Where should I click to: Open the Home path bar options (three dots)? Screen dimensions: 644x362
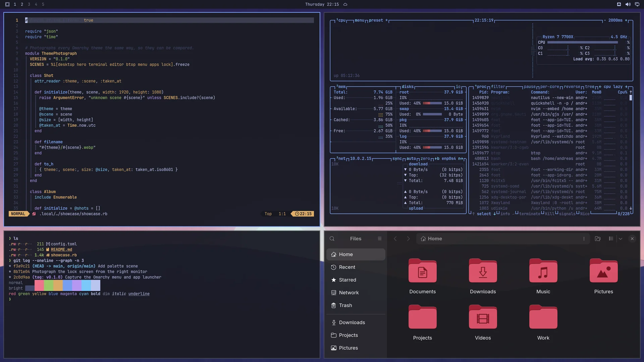point(584,239)
